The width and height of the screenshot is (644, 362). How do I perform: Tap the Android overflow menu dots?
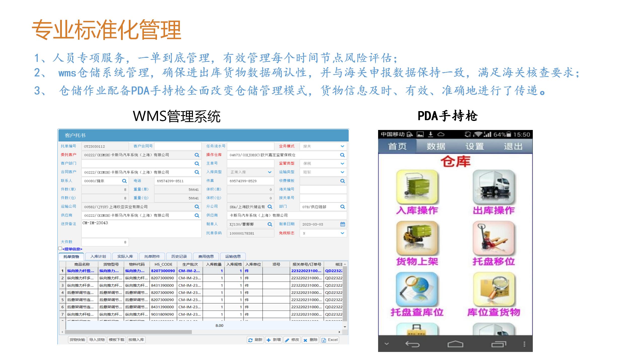point(524,344)
